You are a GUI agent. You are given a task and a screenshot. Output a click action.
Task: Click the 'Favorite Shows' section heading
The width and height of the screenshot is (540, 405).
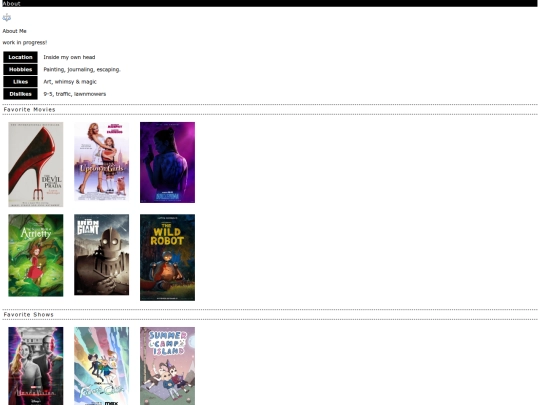[x=29, y=315]
